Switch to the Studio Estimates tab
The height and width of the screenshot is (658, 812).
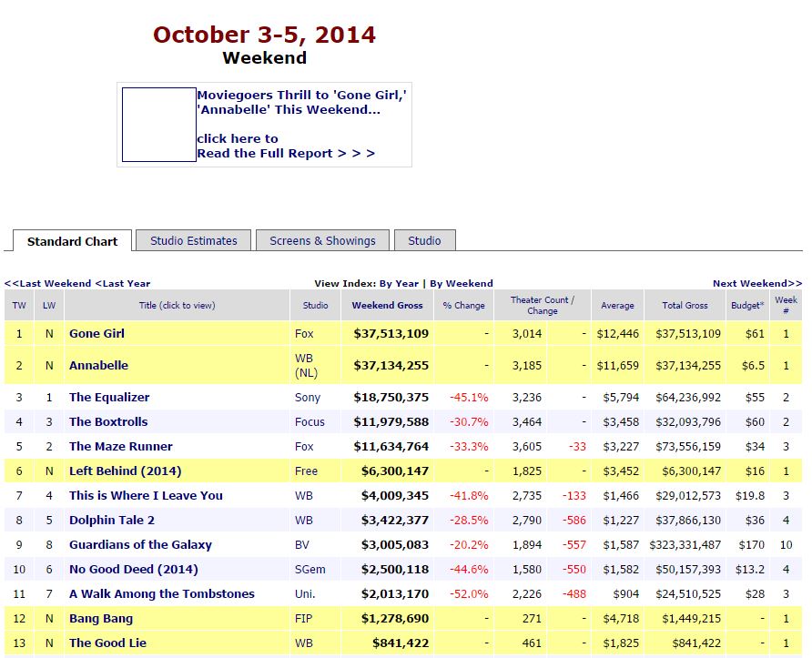point(193,240)
